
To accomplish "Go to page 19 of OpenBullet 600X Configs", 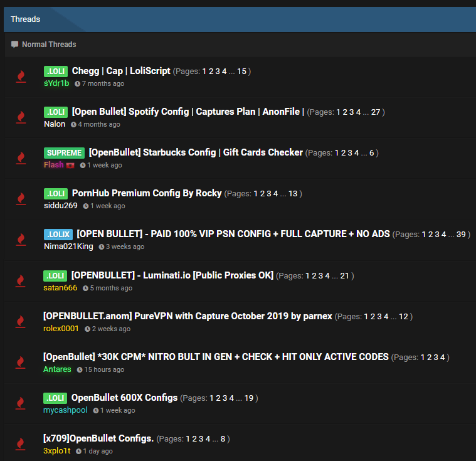I will click(x=249, y=398).
